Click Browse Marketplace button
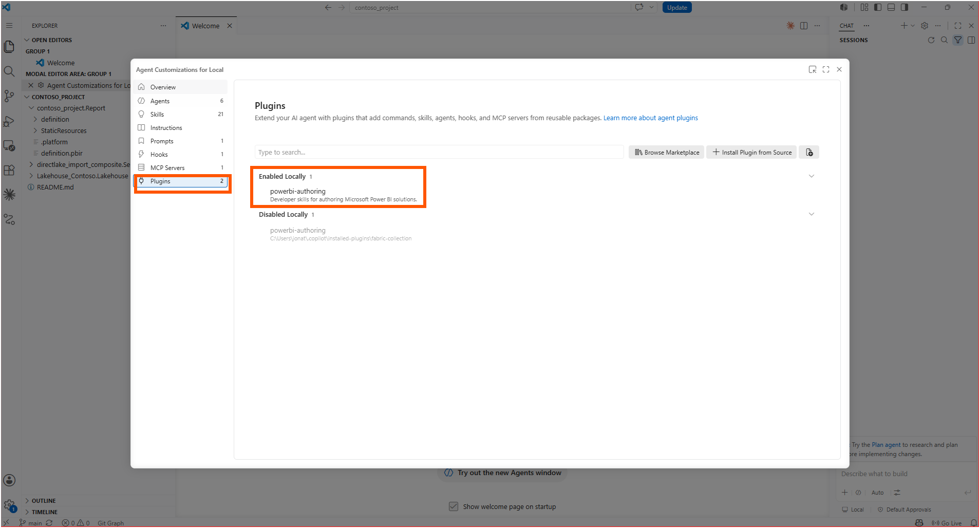The image size is (980, 528). 667,152
